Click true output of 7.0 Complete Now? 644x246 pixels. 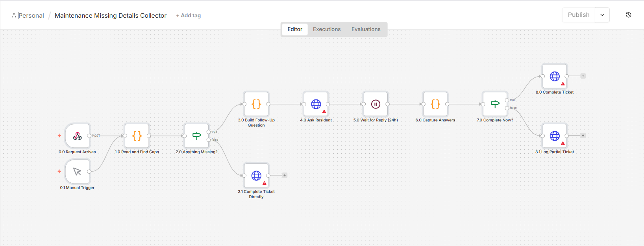[507, 100]
